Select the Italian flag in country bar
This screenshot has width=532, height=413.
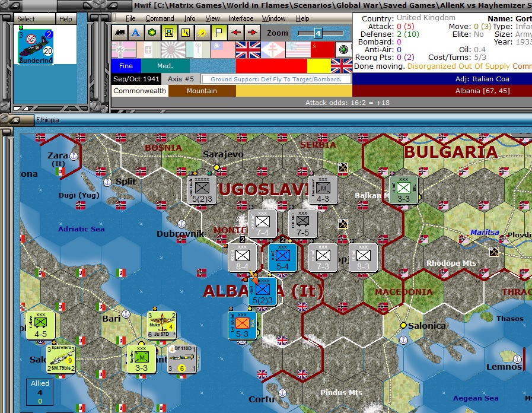[149, 50]
